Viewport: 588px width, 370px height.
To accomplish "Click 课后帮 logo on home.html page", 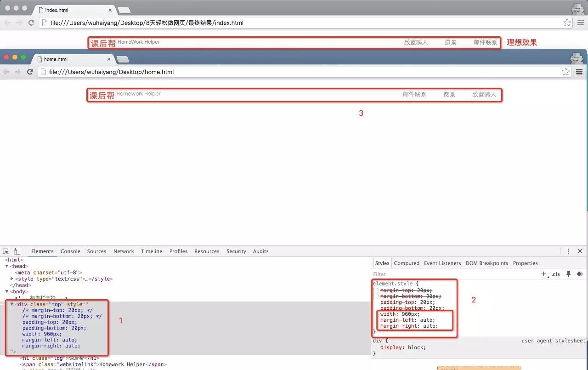I will 102,96.
